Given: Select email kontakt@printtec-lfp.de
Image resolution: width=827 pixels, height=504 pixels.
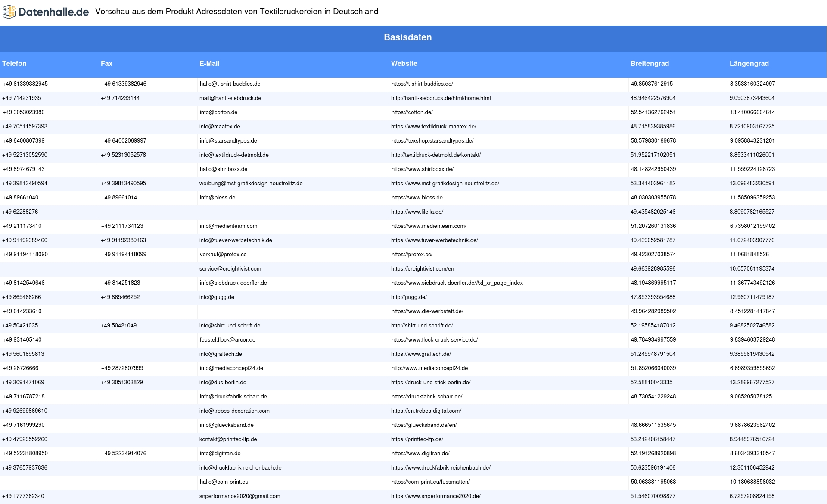Looking at the screenshot, I should click(x=228, y=439).
